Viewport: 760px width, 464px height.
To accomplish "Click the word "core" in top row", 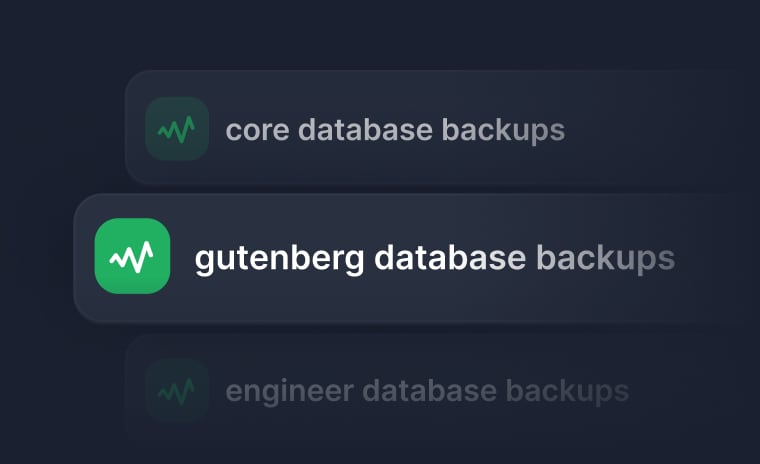I will 257,130.
